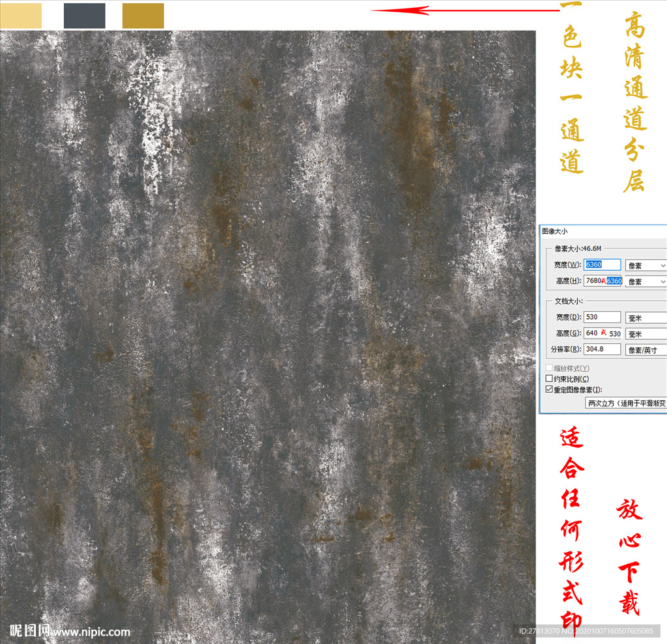Select the dark slate gray color swatch
667x644 pixels.
[x=84, y=16]
